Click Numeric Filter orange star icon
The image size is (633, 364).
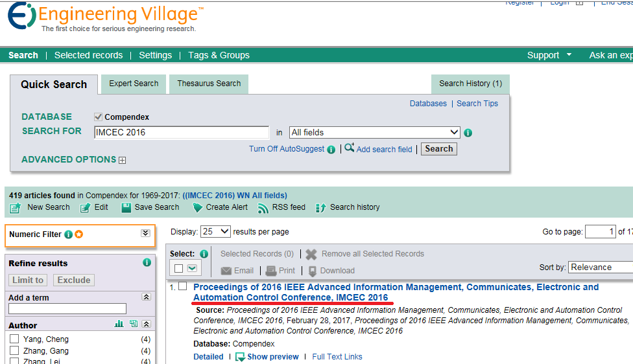pos(78,234)
